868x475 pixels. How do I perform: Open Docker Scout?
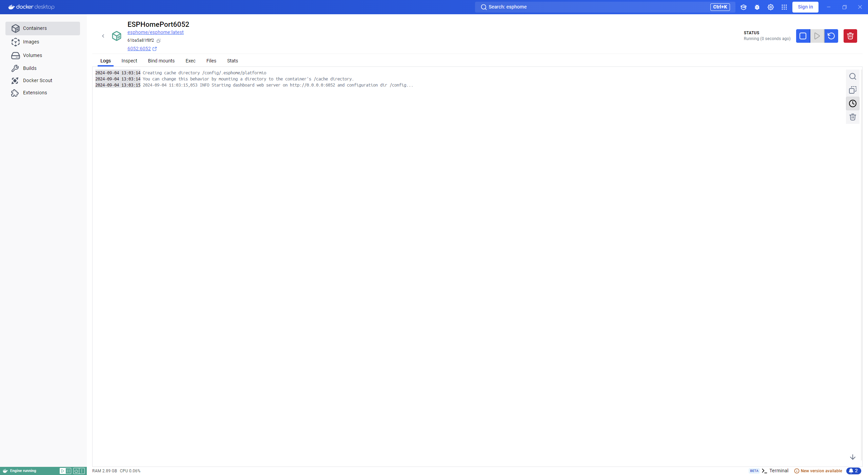click(43, 80)
